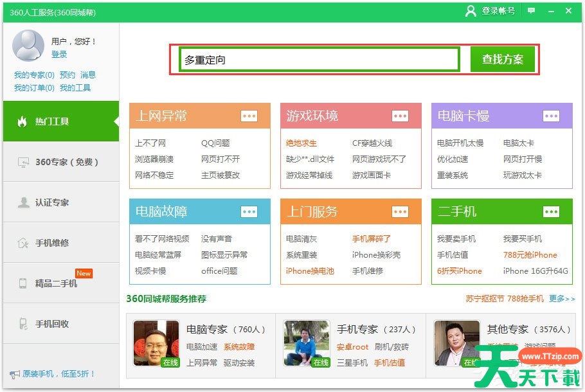This screenshot has height=392, width=585.
Task: Open the 认证专家 sidebar section
Action: point(60,202)
